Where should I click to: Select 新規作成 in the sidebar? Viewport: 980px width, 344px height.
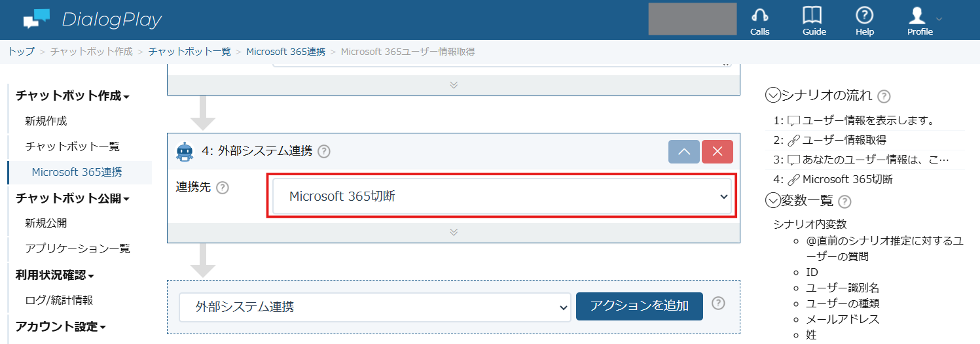click(x=46, y=121)
